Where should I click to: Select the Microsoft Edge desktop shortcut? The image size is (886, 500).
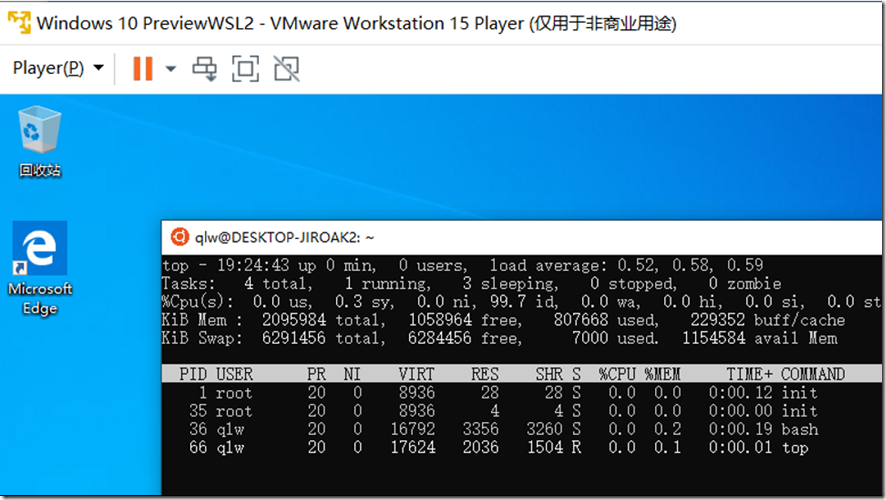tap(40, 268)
